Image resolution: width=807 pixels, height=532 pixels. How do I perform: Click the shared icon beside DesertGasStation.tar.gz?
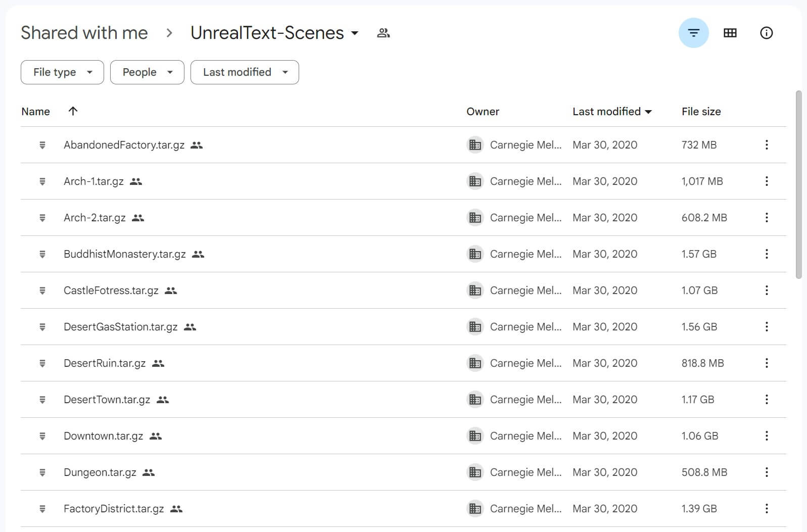(190, 327)
